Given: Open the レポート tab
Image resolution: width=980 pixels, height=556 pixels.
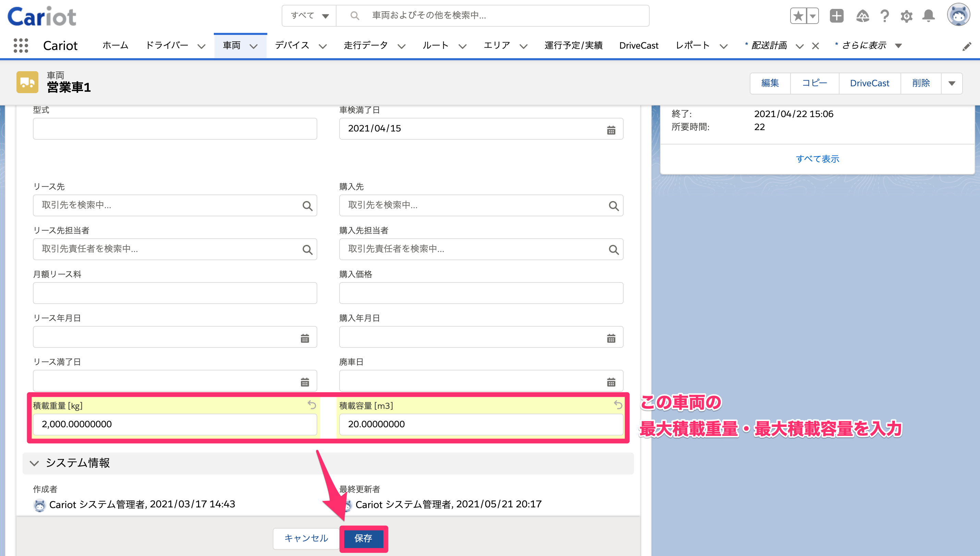Looking at the screenshot, I should pyautogui.click(x=693, y=46).
